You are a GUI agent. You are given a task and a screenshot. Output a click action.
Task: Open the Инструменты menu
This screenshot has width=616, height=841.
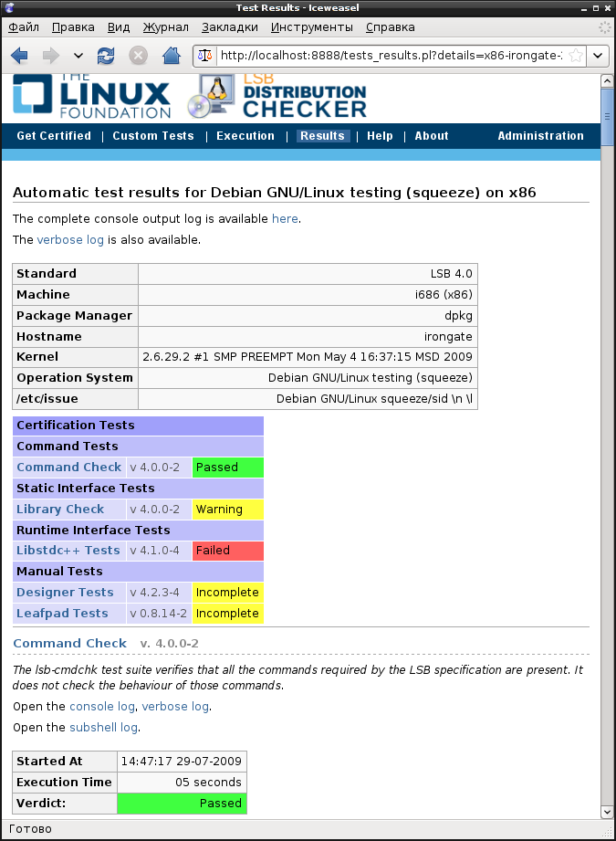tap(311, 27)
